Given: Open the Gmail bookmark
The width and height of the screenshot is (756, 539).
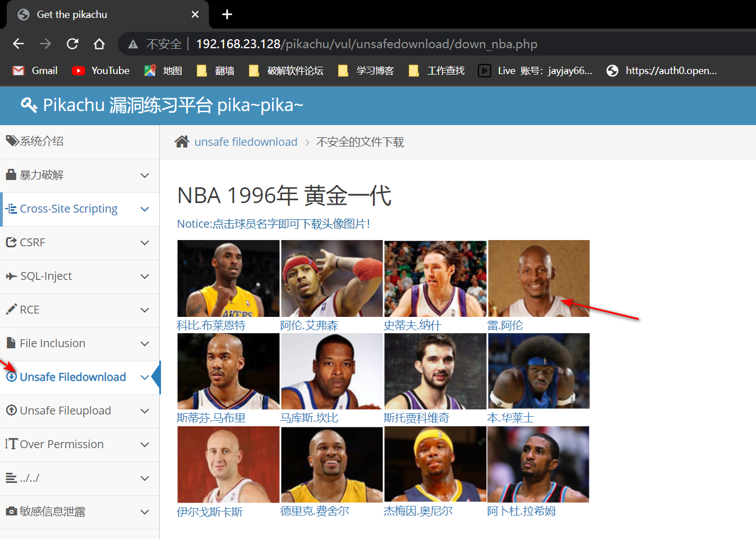Looking at the screenshot, I should [x=35, y=71].
